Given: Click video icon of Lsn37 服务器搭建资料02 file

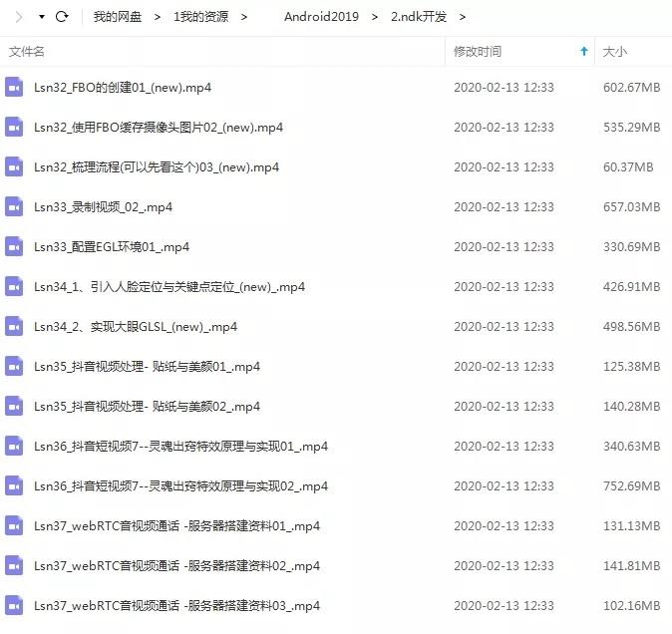Looking at the screenshot, I should [14, 565].
